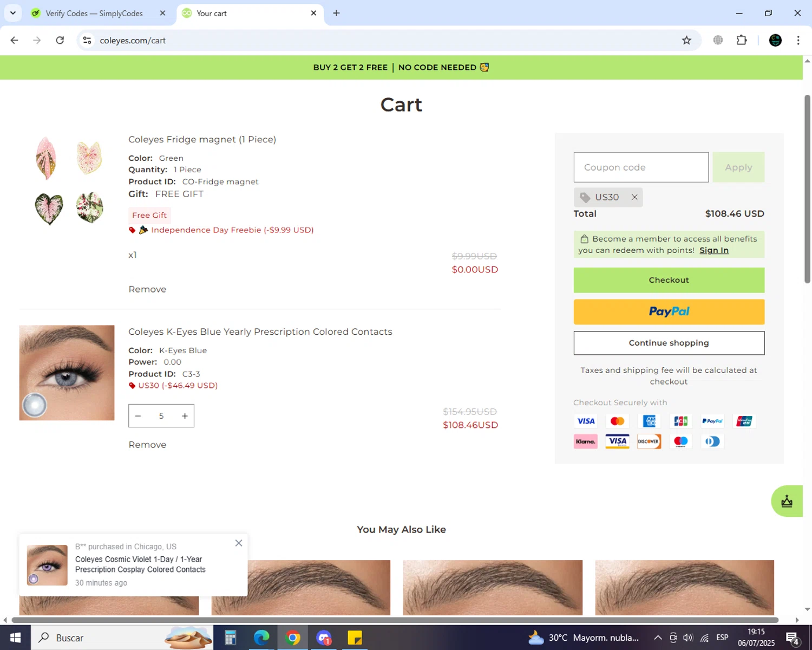Viewport: 812px width, 650px height.
Task: Open the tab search dropdown arrow
Action: [13, 13]
